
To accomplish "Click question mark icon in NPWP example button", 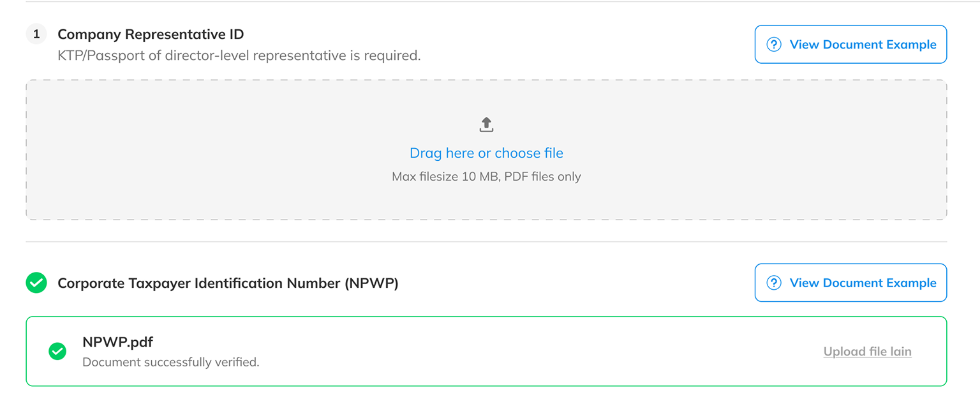I will point(773,283).
